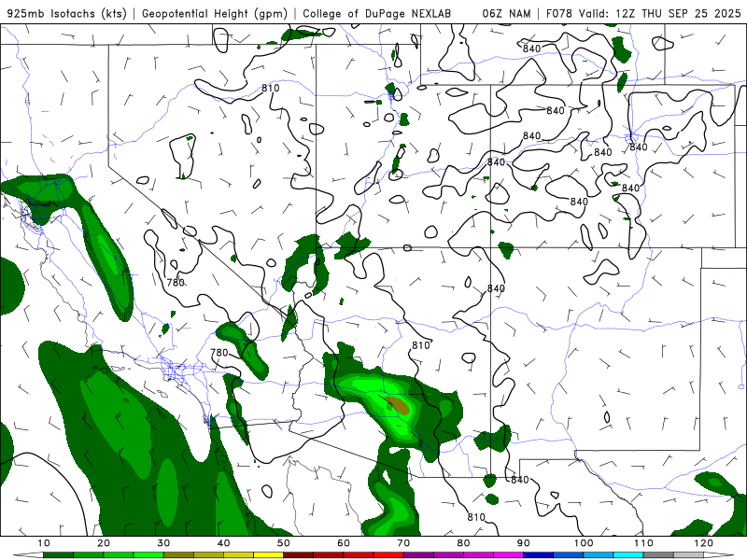The width and height of the screenshot is (747, 560).
Task: Select the dark red 50-55 kt color bar segment
Action: coord(298,555)
